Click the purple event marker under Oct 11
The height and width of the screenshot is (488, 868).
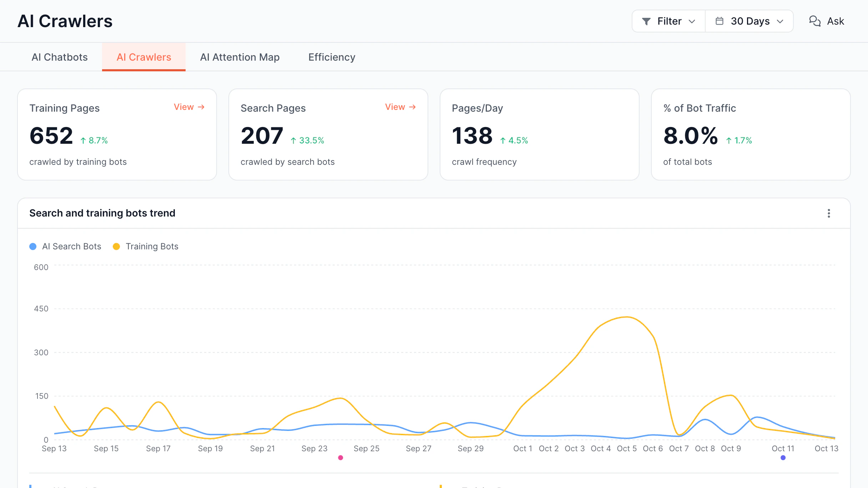click(x=783, y=458)
